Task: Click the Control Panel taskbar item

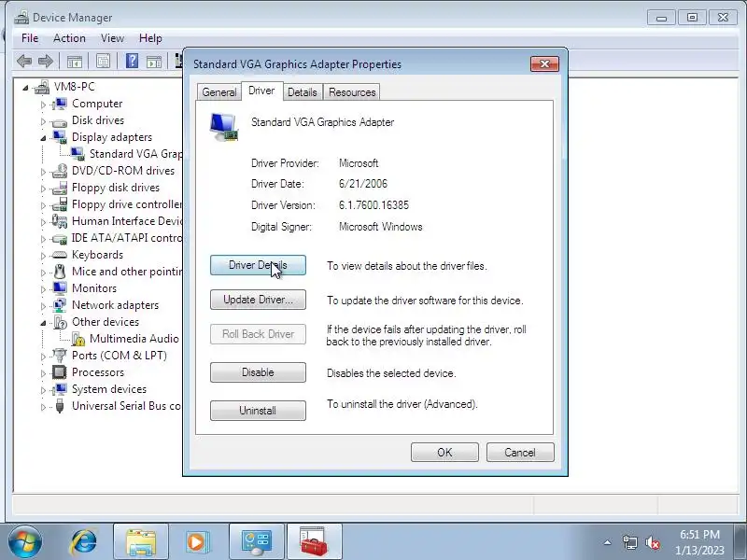Action: [x=256, y=542]
